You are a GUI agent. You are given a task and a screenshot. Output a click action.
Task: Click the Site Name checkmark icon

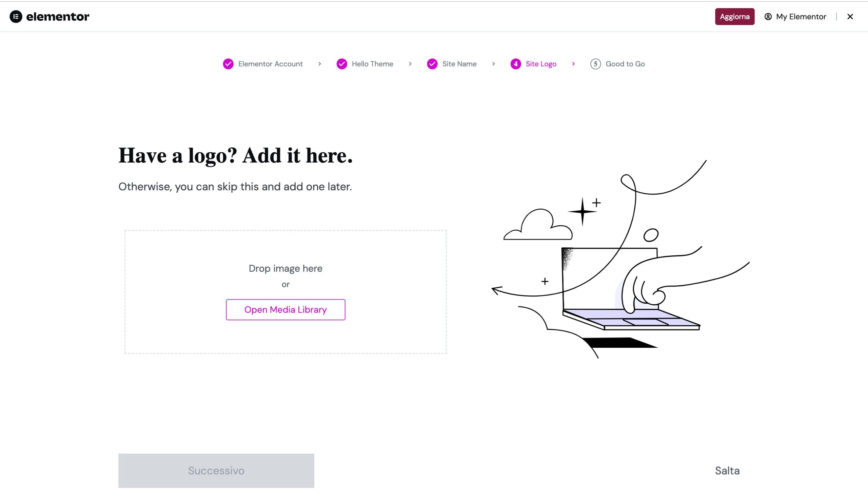pos(432,64)
